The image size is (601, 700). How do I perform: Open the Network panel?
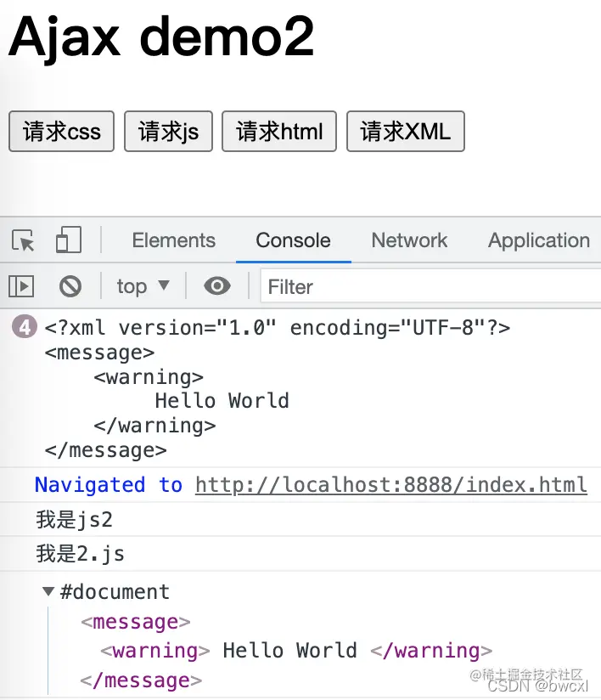[x=409, y=240]
